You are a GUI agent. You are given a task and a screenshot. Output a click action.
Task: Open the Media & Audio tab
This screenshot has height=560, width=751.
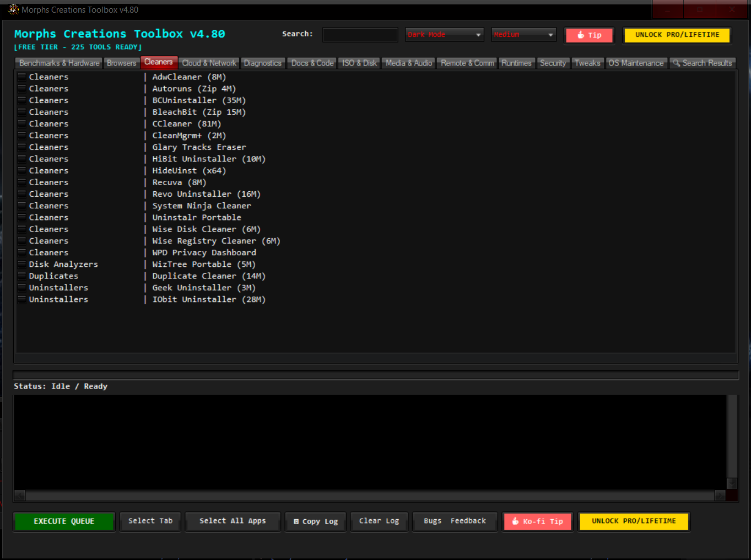coord(409,63)
